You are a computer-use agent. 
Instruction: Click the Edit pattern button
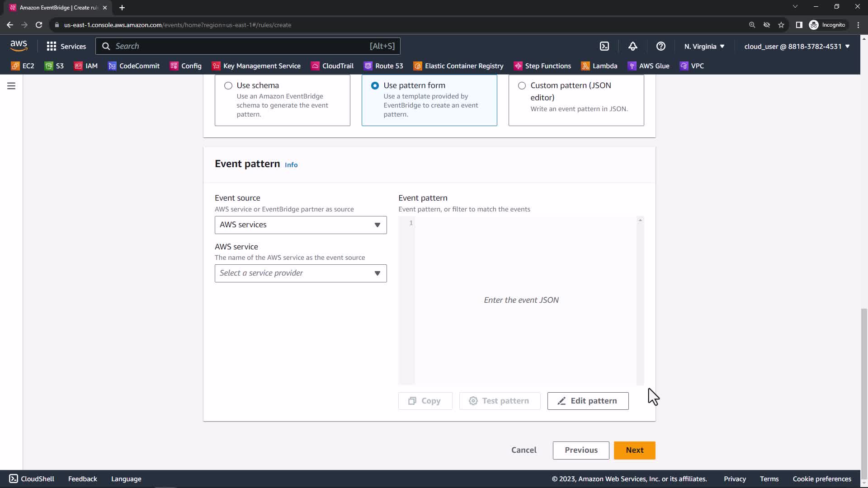(587, 401)
